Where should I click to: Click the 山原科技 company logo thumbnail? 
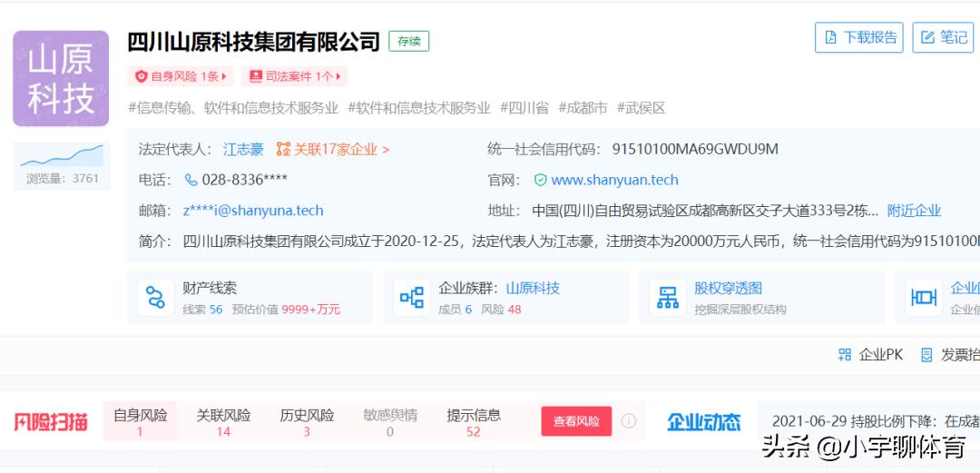(61, 78)
